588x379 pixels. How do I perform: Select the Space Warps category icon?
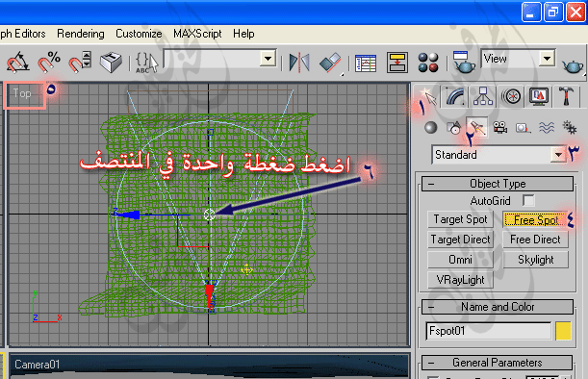[x=547, y=128]
